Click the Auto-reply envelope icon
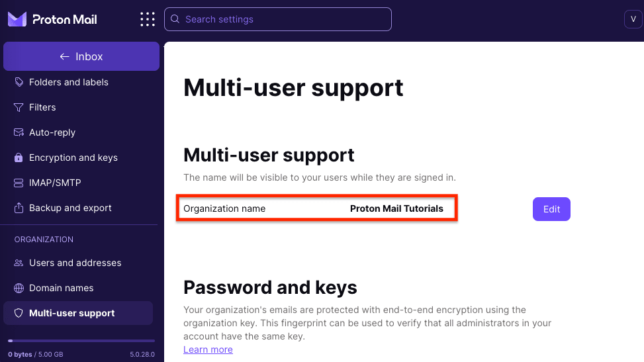The width and height of the screenshot is (644, 362). point(19,132)
